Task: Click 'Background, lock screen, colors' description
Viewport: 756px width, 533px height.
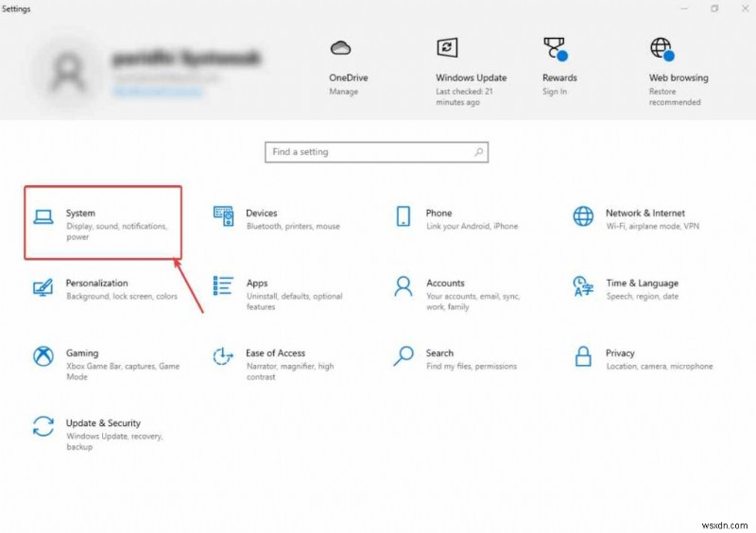Action: (122, 296)
